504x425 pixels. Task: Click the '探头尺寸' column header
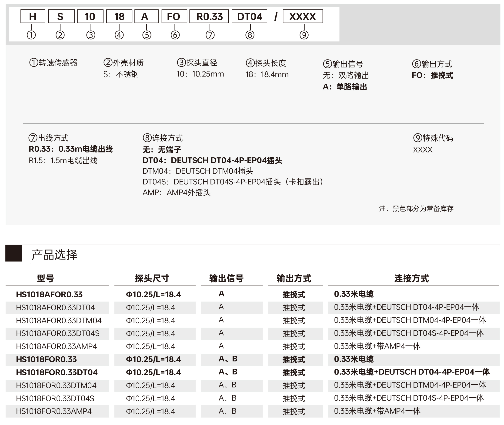(152, 279)
